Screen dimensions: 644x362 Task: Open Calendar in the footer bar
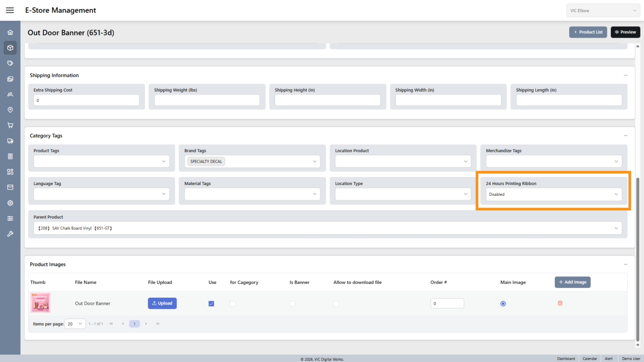590,359
